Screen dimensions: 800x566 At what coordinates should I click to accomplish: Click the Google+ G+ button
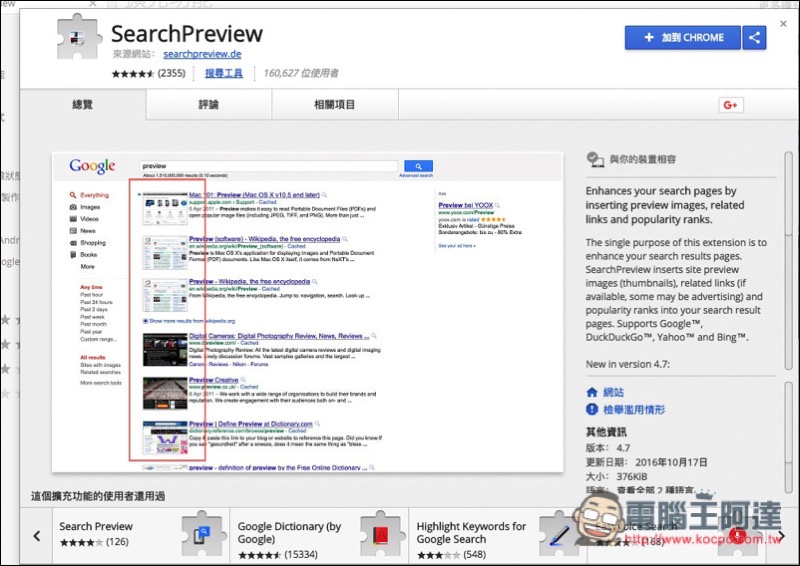tap(730, 105)
